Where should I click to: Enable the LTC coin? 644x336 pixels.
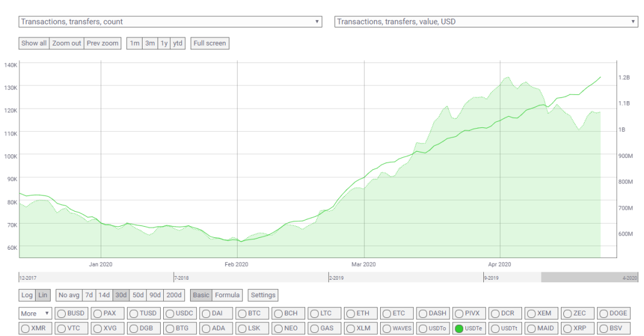(325, 314)
